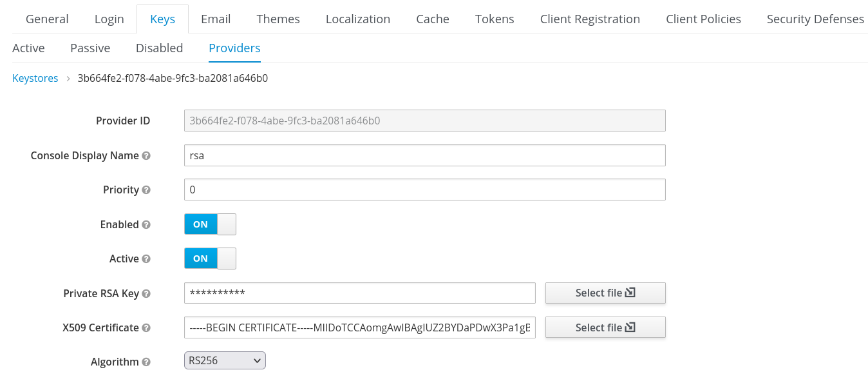Click inside the Priority input field
The image size is (868, 381).
click(x=424, y=189)
